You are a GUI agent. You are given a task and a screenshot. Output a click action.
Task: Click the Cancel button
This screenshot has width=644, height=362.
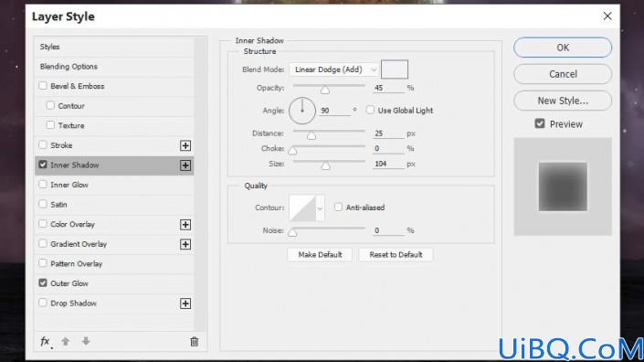tap(563, 74)
